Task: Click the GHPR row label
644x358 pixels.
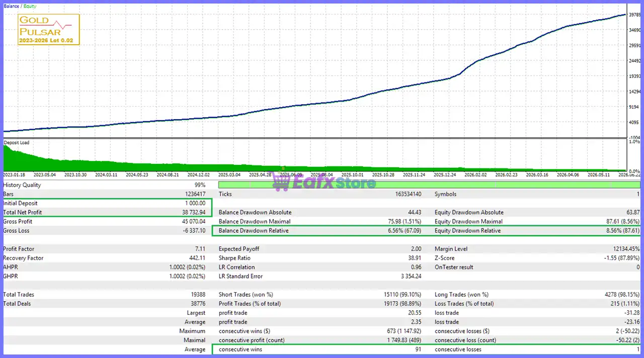Action: [11, 276]
